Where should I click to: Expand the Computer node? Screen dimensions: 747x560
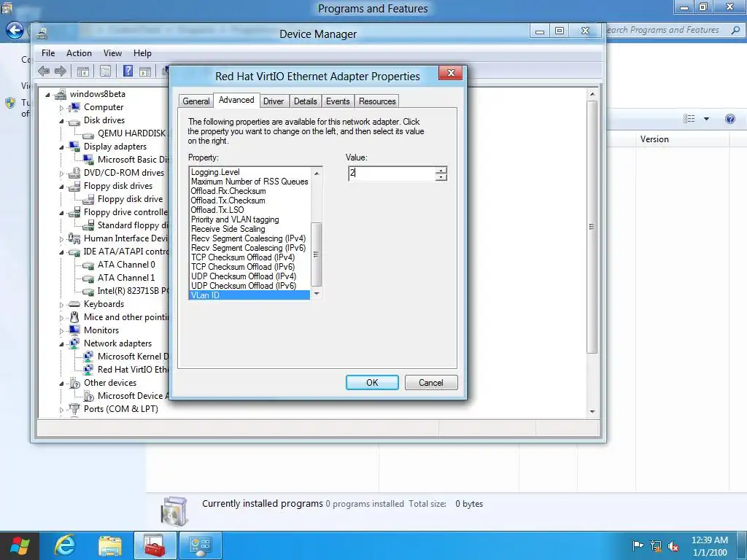pos(61,108)
